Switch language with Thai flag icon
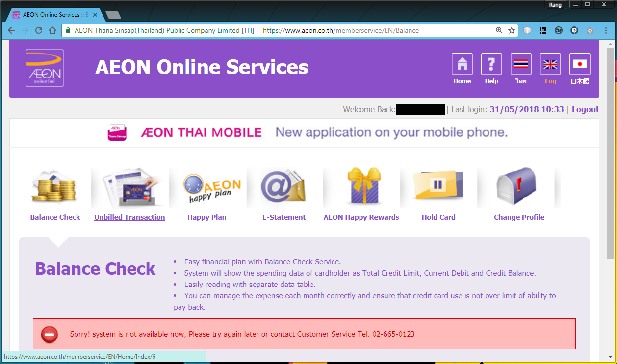The image size is (617, 364). 521,64
